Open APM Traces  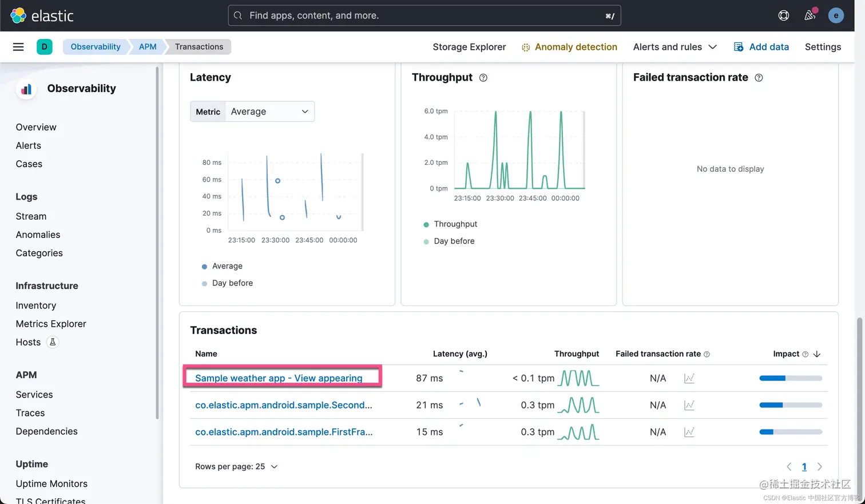(x=30, y=413)
